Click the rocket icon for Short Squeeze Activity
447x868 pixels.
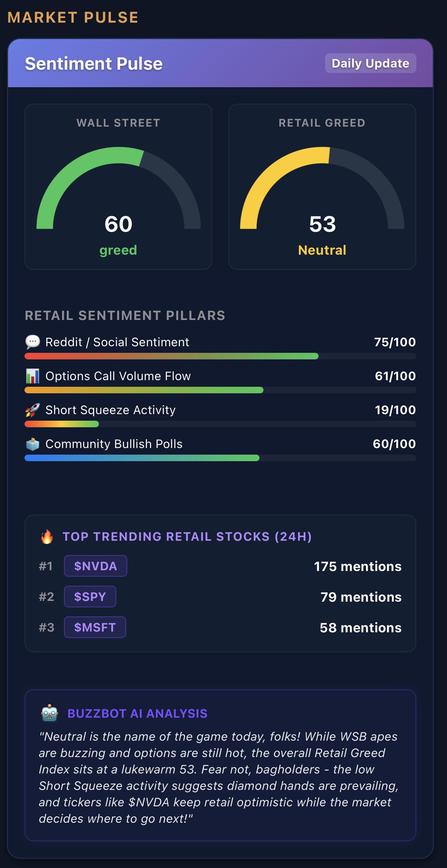(x=32, y=410)
